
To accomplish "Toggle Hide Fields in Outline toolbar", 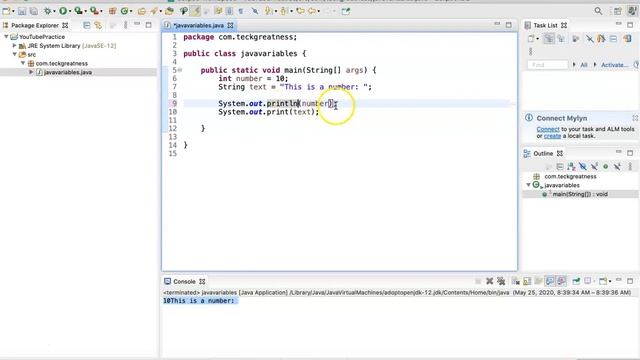I will pos(583,167).
